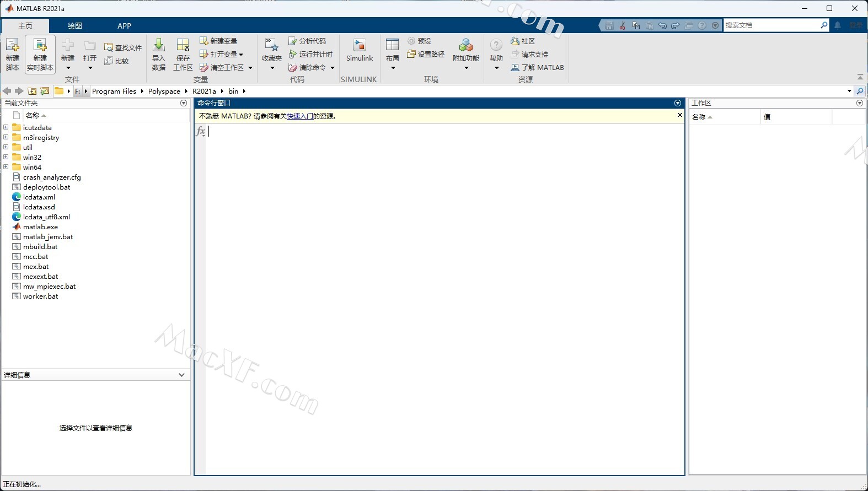Click Polyspace in the address path
The image size is (868, 491).
pyautogui.click(x=164, y=91)
